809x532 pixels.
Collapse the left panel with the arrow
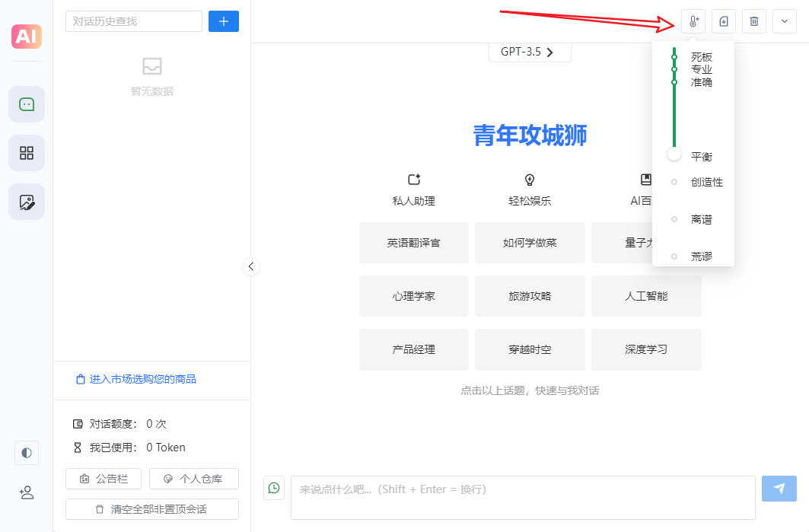[x=251, y=266]
